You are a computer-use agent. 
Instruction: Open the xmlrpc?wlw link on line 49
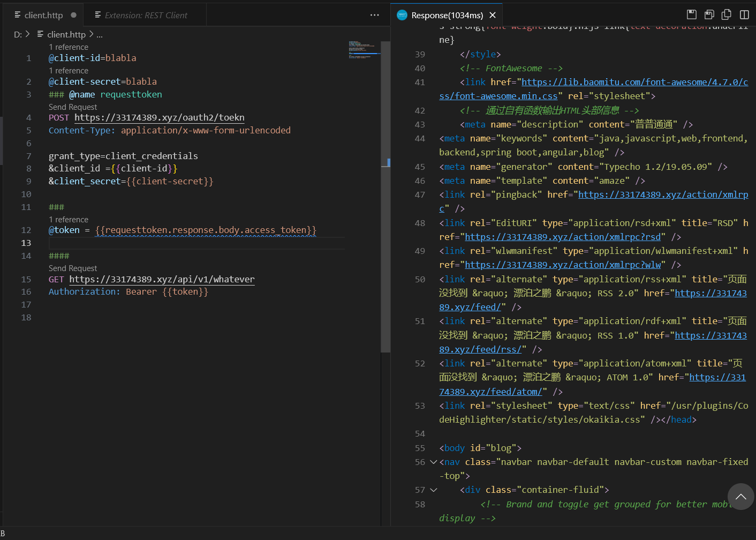[x=563, y=265]
